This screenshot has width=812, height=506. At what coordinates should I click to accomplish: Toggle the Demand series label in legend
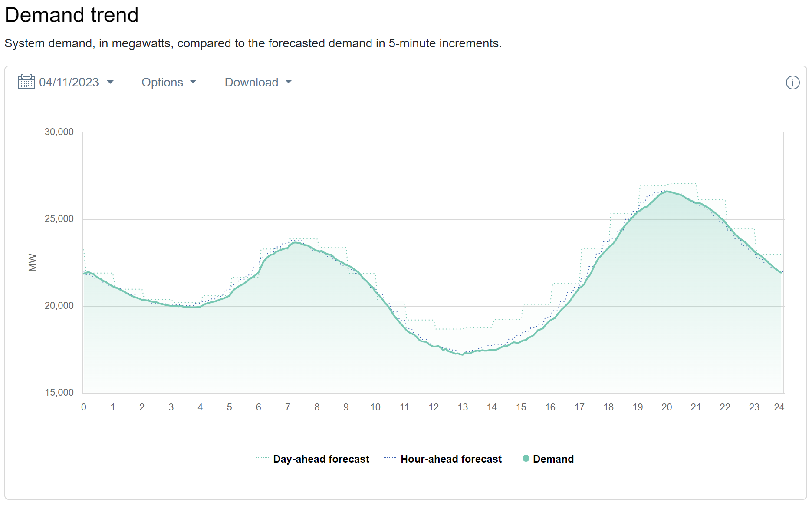click(553, 459)
